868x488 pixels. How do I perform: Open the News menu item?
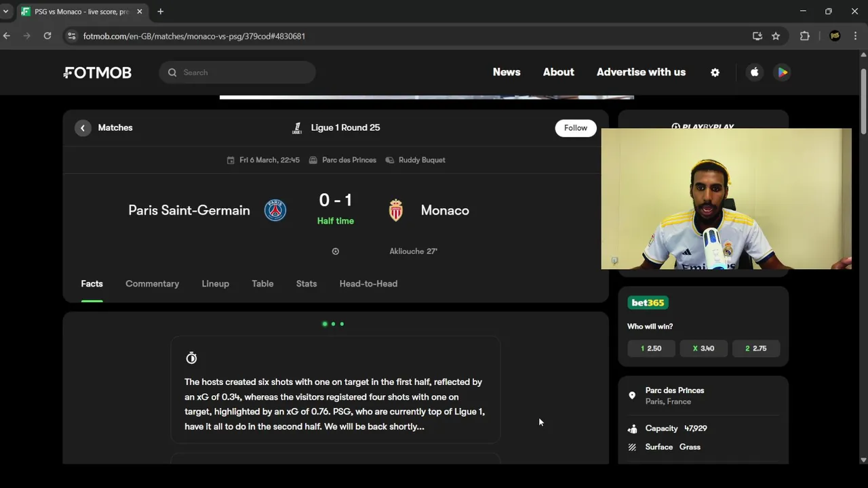[x=507, y=73]
